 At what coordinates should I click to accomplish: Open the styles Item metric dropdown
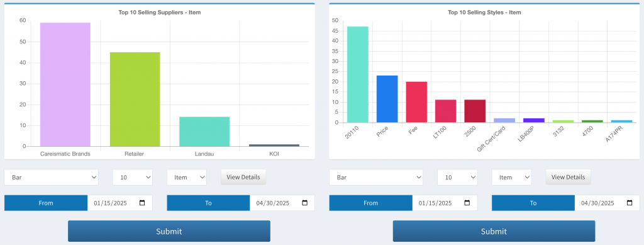tap(512, 177)
